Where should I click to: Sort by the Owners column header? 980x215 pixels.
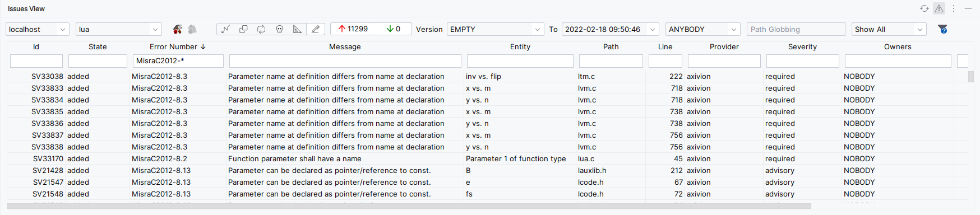[x=898, y=46]
